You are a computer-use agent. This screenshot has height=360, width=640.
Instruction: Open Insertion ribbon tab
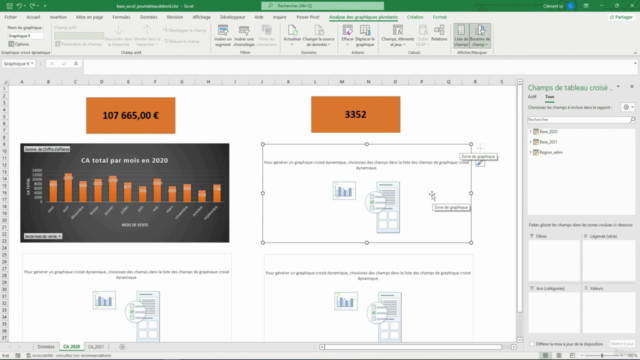58,17
